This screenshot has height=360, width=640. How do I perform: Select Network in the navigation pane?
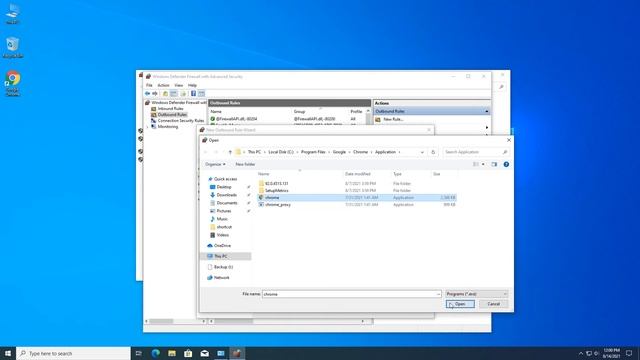pos(221,278)
